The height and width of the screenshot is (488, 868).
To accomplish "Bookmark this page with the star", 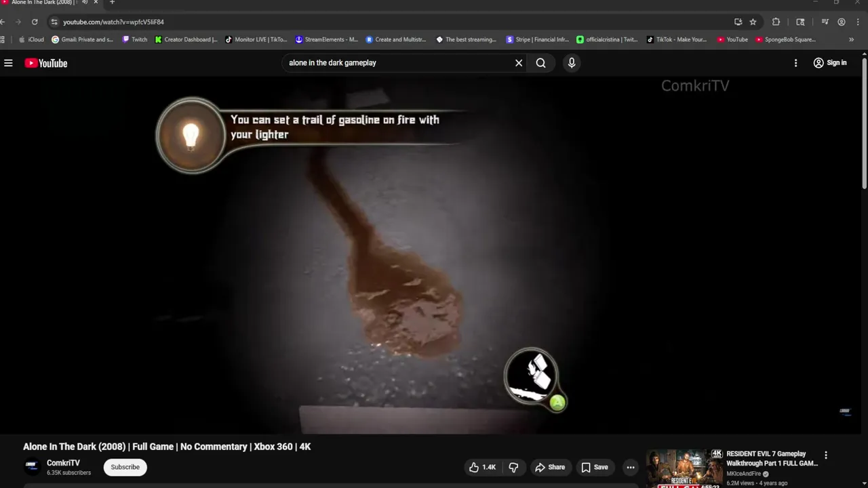I will pos(753,22).
